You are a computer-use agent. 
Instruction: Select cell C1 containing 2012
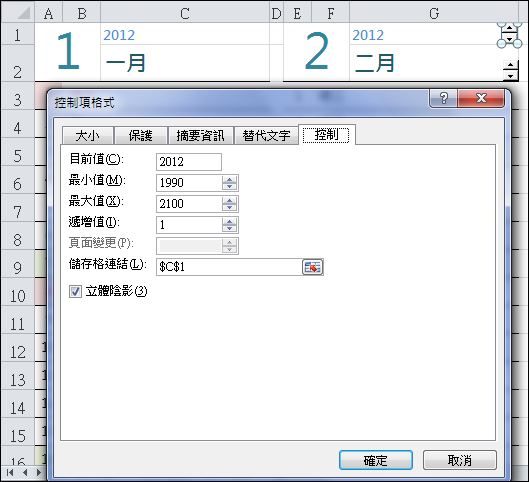185,34
